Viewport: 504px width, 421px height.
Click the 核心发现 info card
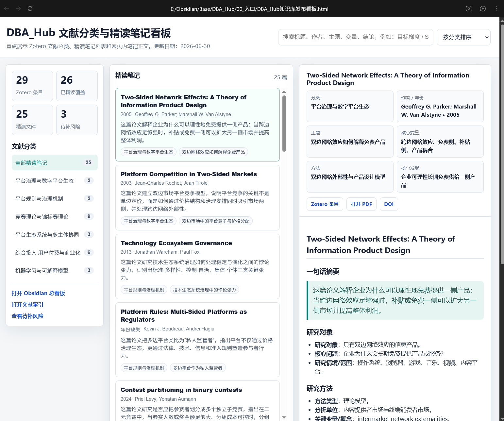pyautogui.click(x=440, y=177)
